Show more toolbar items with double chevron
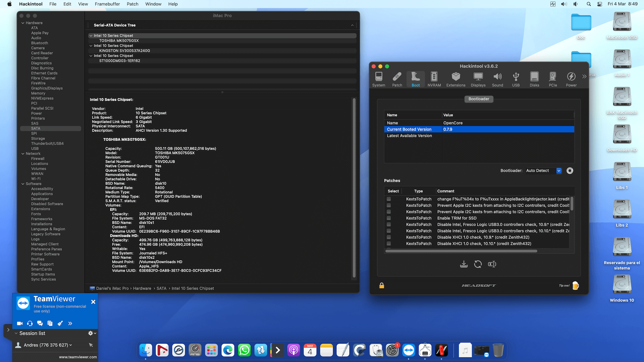The image size is (644, 362). [584, 76]
